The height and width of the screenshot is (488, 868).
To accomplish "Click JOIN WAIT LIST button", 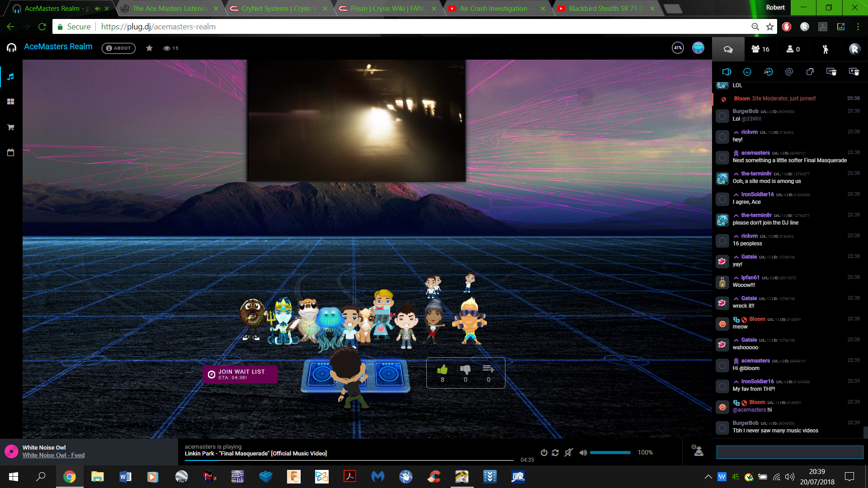I will tap(241, 374).
